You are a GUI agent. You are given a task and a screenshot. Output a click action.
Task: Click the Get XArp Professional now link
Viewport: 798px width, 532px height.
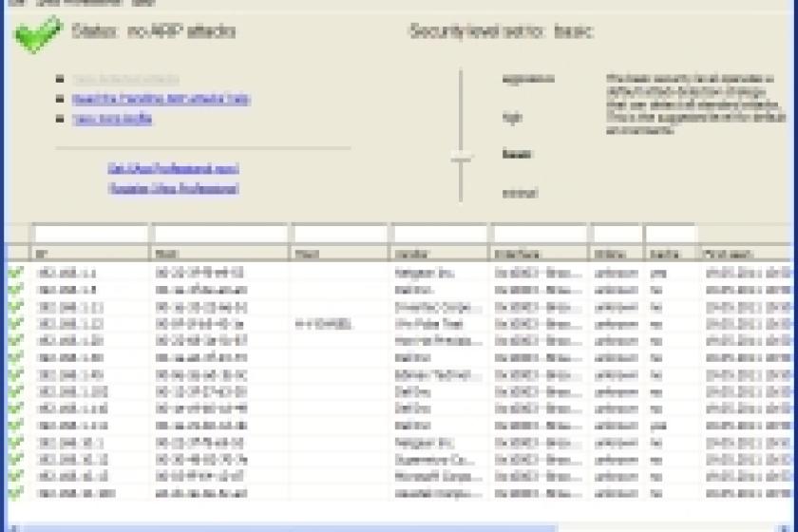tap(174, 168)
